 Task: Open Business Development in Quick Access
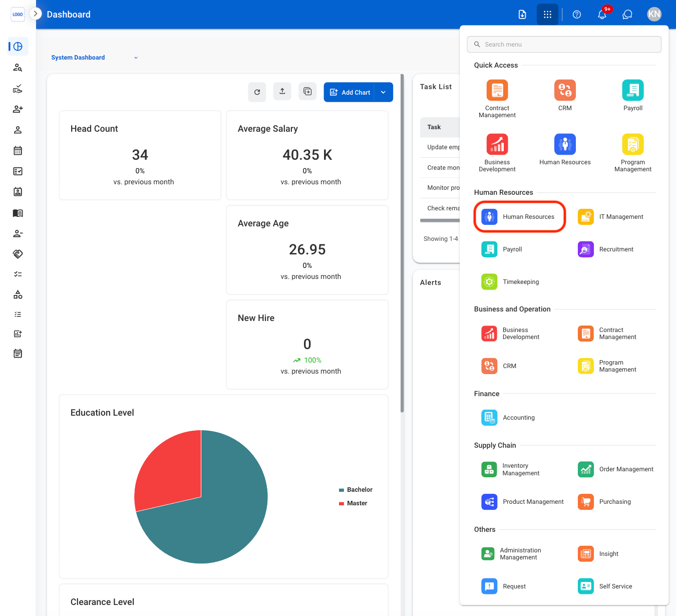tap(497, 153)
